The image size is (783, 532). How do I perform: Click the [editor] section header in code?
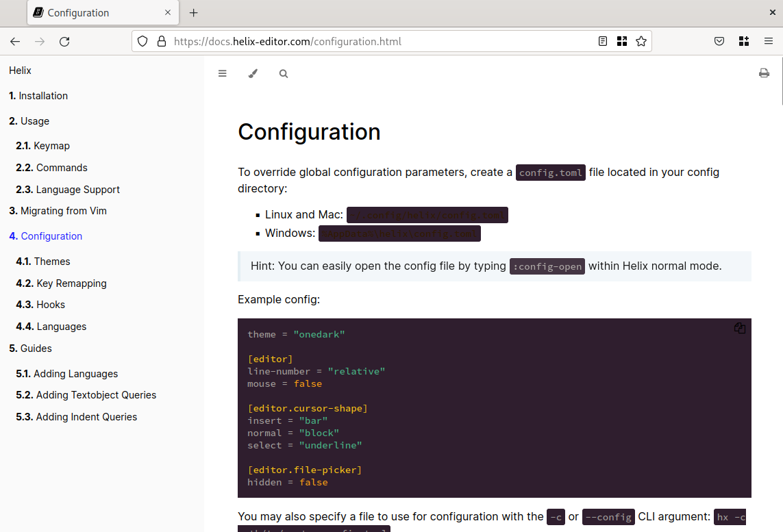(x=270, y=359)
